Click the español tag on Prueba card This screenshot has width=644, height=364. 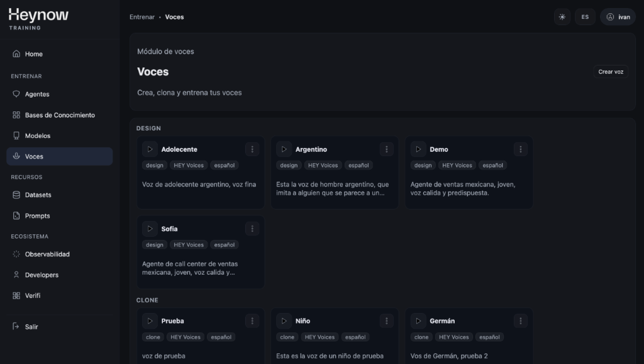tap(220, 337)
